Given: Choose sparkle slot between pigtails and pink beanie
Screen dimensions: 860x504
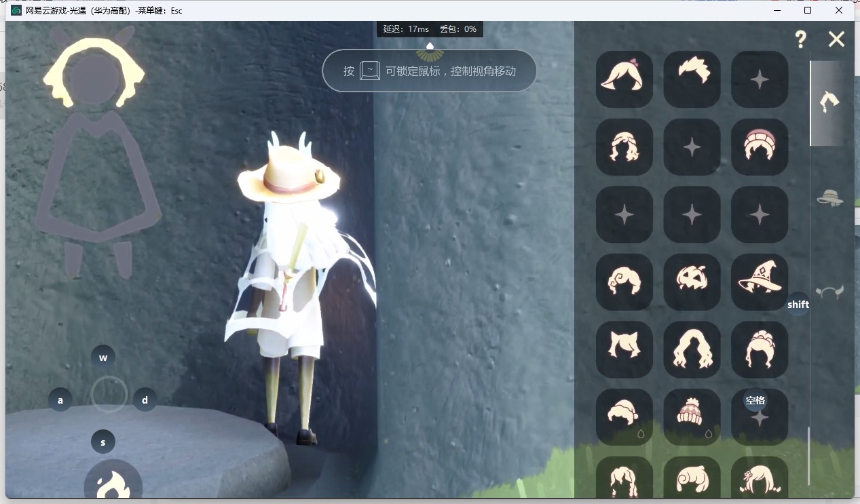Looking at the screenshot, I should 692,147.
